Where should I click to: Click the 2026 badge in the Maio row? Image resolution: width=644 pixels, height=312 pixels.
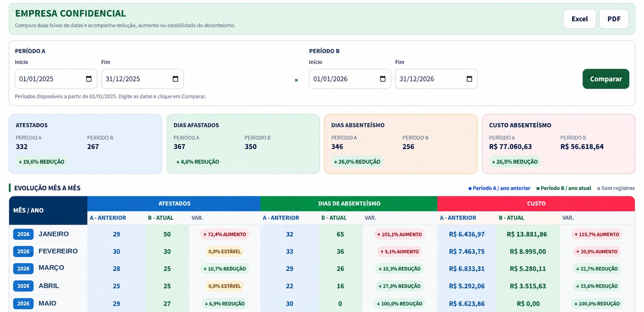(23, 303)
